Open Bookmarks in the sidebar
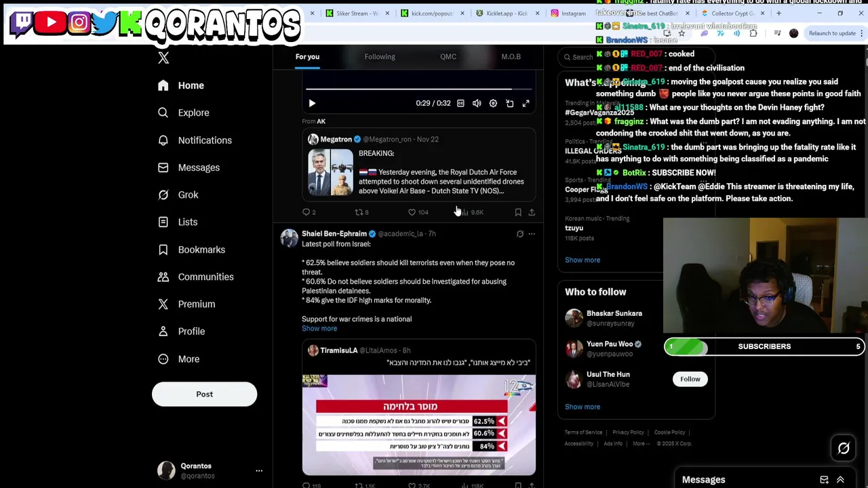Screen dimensions: 868x488 pyautogui.click(x=191, y=249)
